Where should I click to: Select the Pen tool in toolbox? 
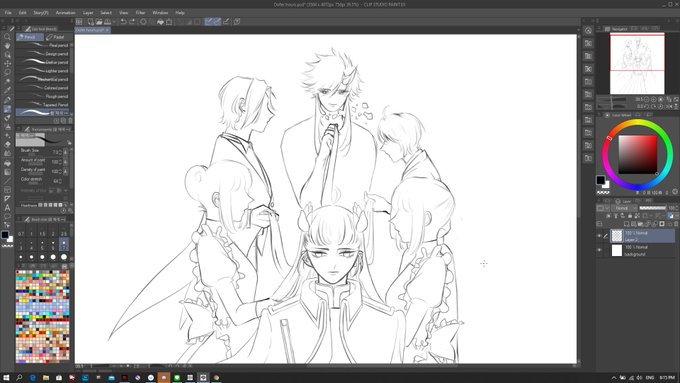click(7, 99)
